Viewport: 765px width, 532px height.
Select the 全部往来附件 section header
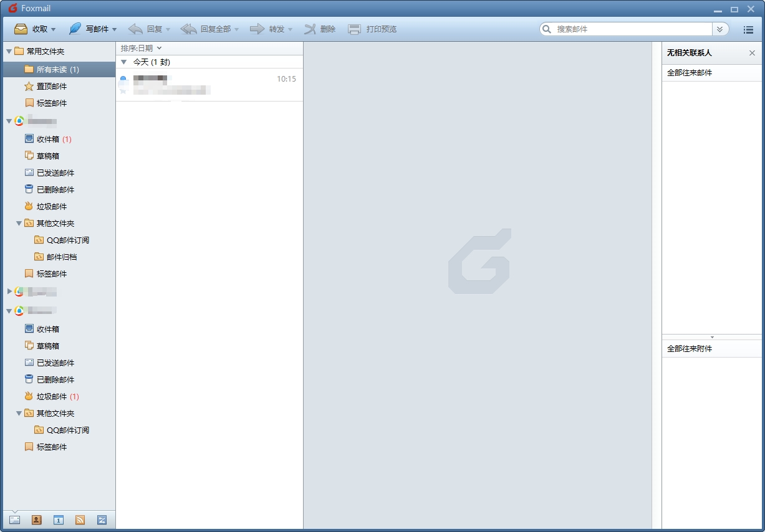(711, 349)
